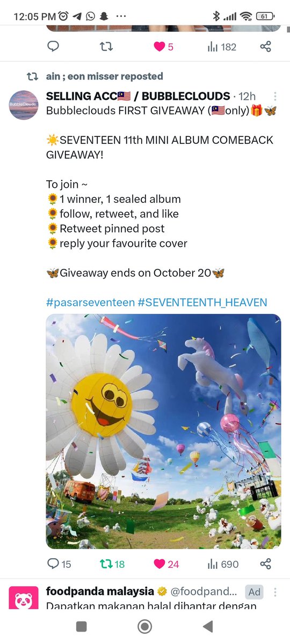Retweet the top post above the giveaway
The width and height of the screenshot is (290, 644).
click(106, 47)
